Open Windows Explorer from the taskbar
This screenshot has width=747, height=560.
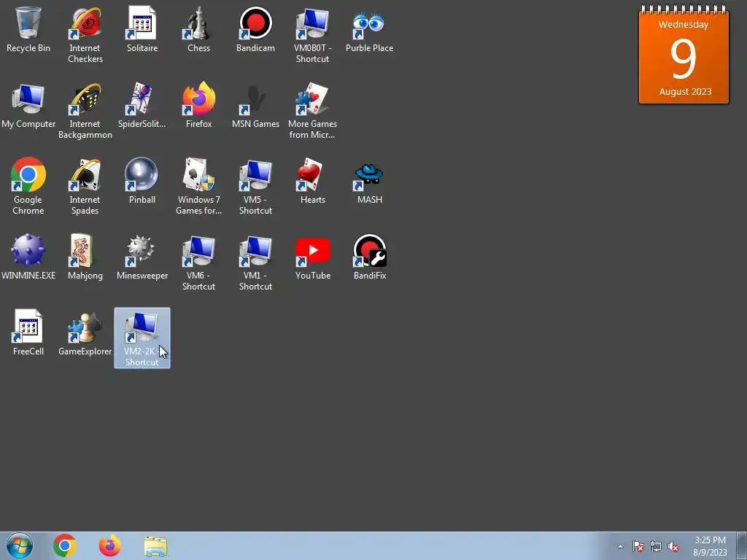point(155,547)
